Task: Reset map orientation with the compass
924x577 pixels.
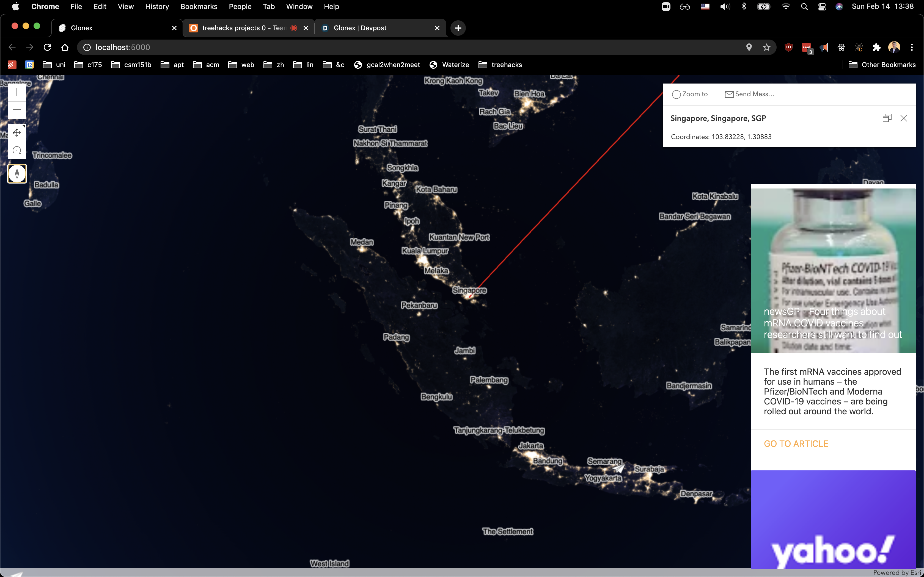Action: (17, 174)
